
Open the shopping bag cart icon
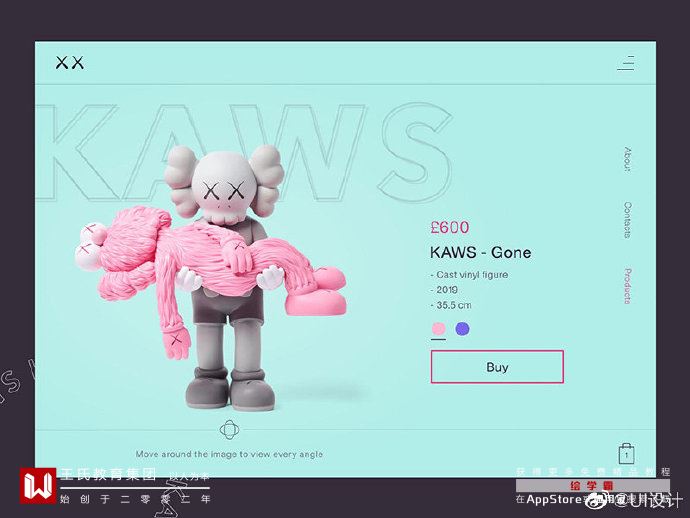pos(626,453)
